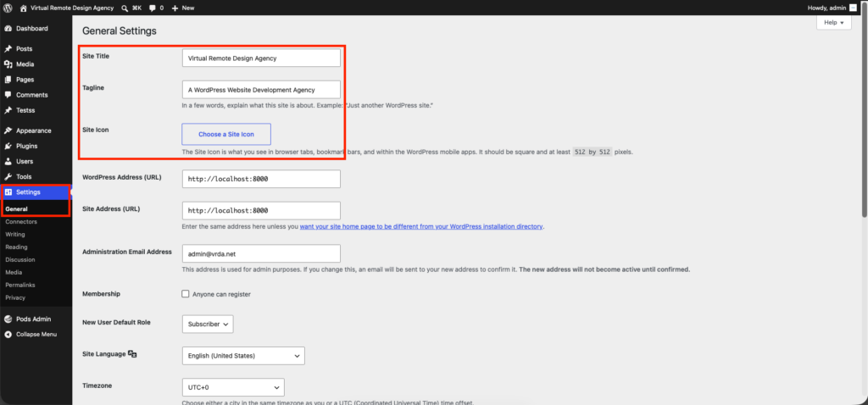The image size is (868, 405).
Task: Open the search command palette icon
Action: [x=125, y=8]
